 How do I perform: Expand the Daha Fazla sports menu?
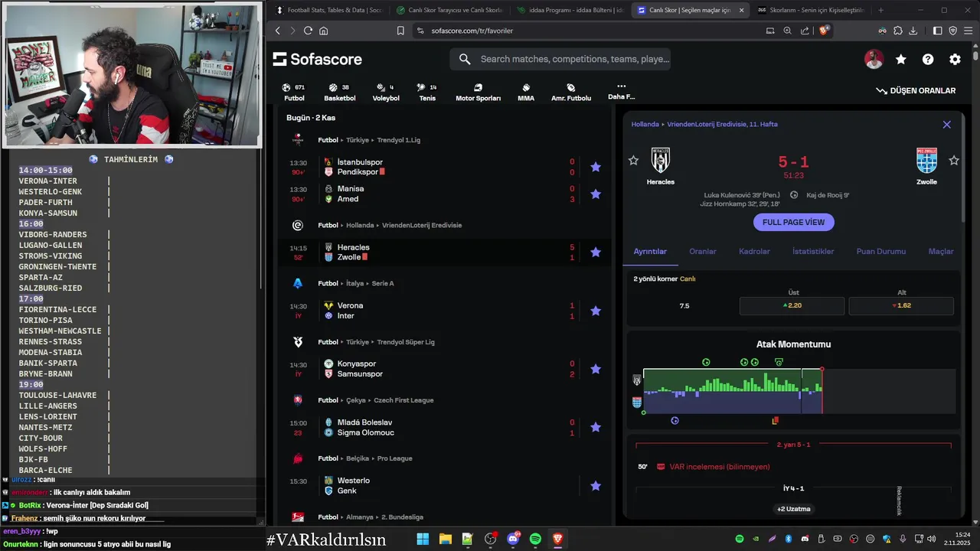pos(621,92)
